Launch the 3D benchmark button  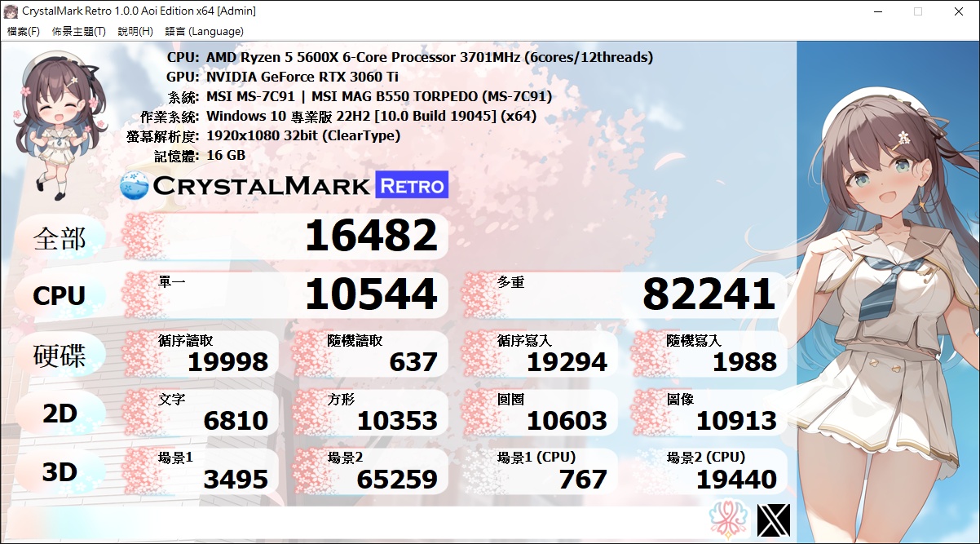[60, 472]
